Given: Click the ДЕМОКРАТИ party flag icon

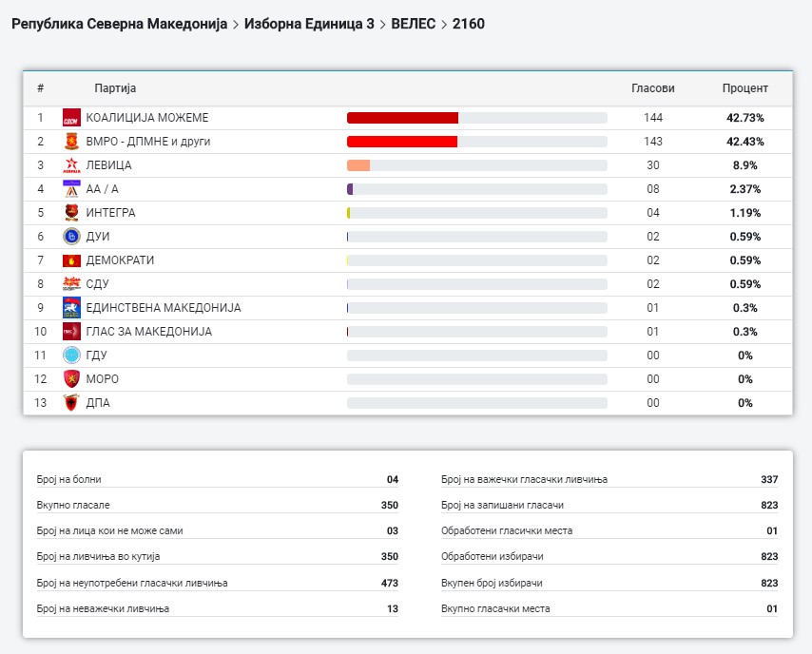Looking at the screenshot, I should tap(71, 260).
